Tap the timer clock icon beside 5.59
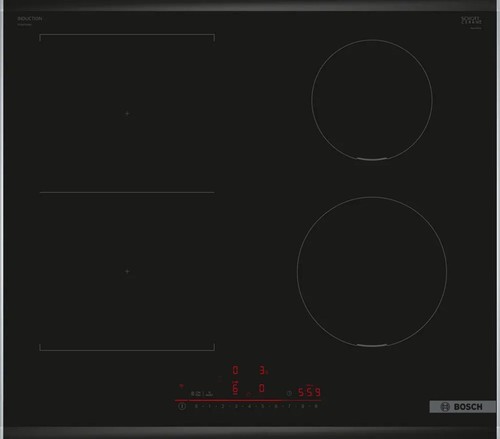This screenshot has width=500, height=439. (x=289, y=393)
